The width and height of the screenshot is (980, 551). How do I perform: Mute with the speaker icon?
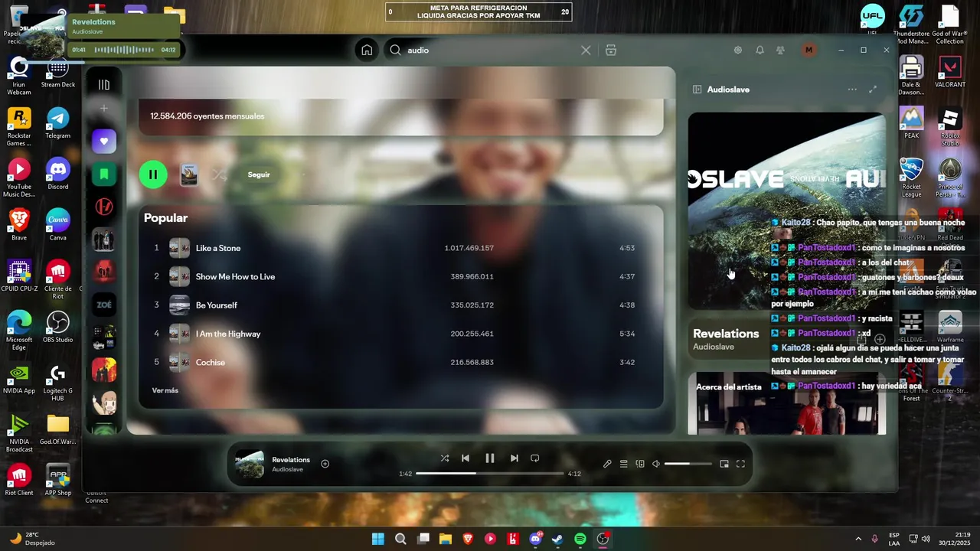click(656, 464)
